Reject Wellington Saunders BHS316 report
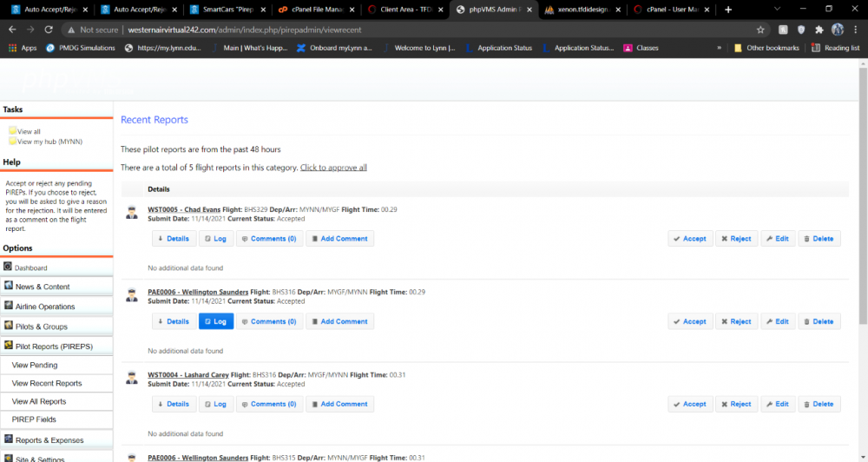Viewport: 868px width, 462px height. (x=736, y=321)
